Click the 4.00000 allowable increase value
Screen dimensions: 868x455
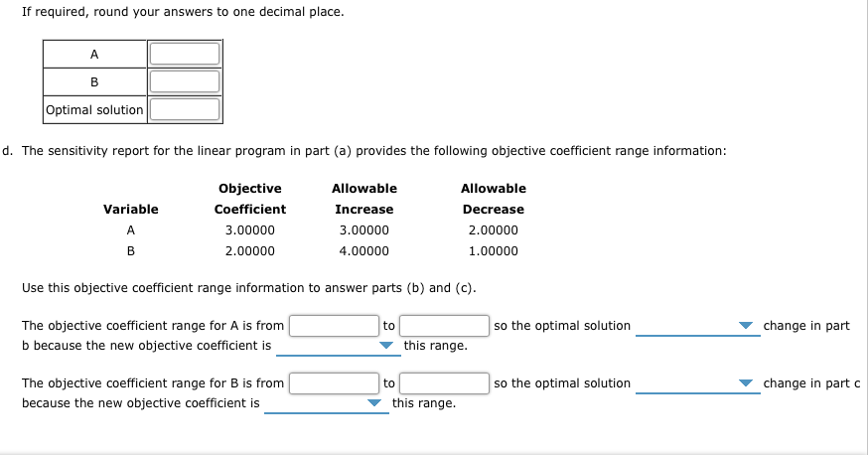point(364,251)
